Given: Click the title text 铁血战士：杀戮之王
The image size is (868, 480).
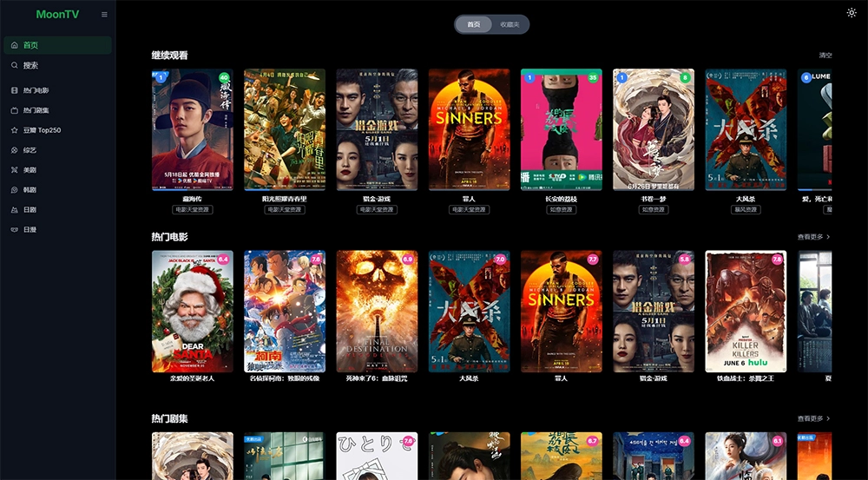Looking at the screenshot, I should 746,378.
